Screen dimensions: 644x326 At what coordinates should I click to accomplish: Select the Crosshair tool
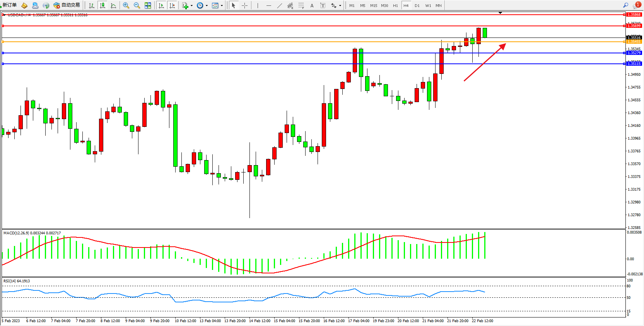[x=244, y=5]
